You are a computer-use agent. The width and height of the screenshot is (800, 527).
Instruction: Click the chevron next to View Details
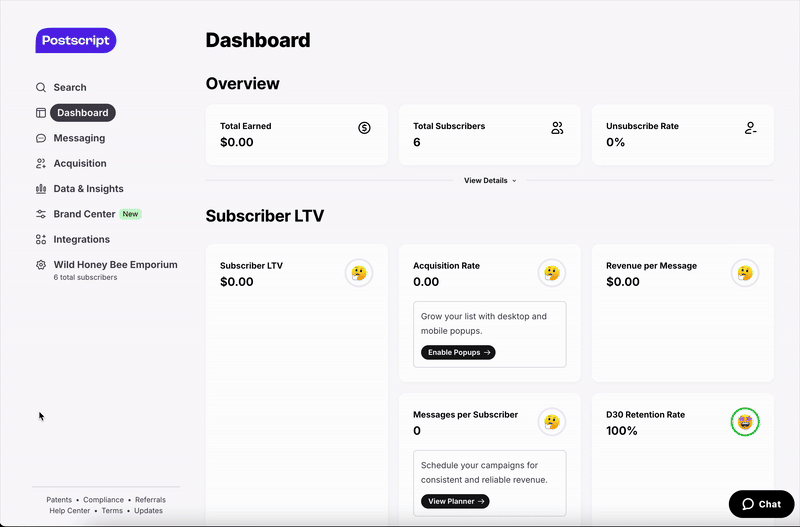(514, 181)
